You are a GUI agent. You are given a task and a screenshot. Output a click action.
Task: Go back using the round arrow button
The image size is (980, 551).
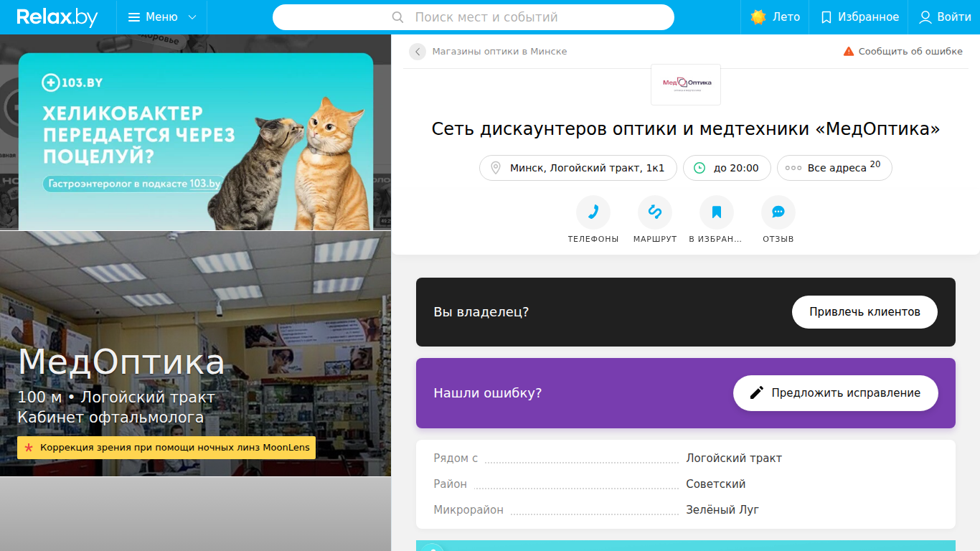[x=418, y=52]
